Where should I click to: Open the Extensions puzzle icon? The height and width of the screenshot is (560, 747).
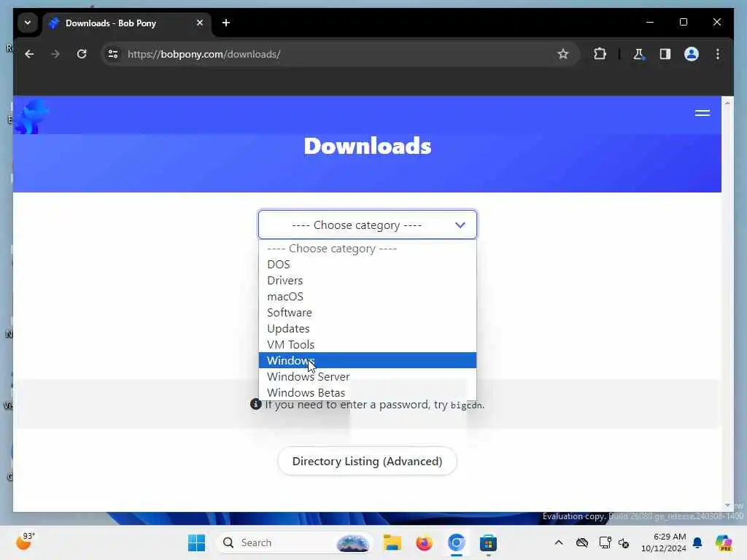click(x=600, y=54)
